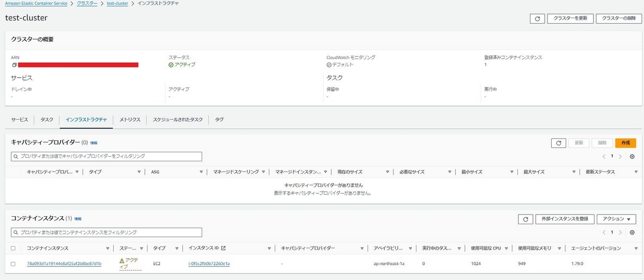Image resolution: width=644 pixels, height=280 pixels.
Task: Click the クラスターを更新 button
Action: click(570, 18)
